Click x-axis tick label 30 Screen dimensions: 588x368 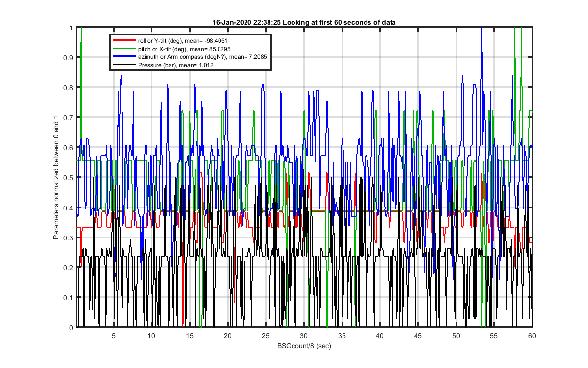coord(304,335)
